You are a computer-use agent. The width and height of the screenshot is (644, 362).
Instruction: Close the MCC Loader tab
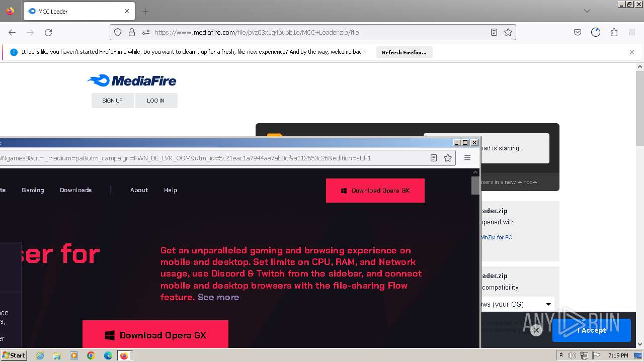coord(127,11)
